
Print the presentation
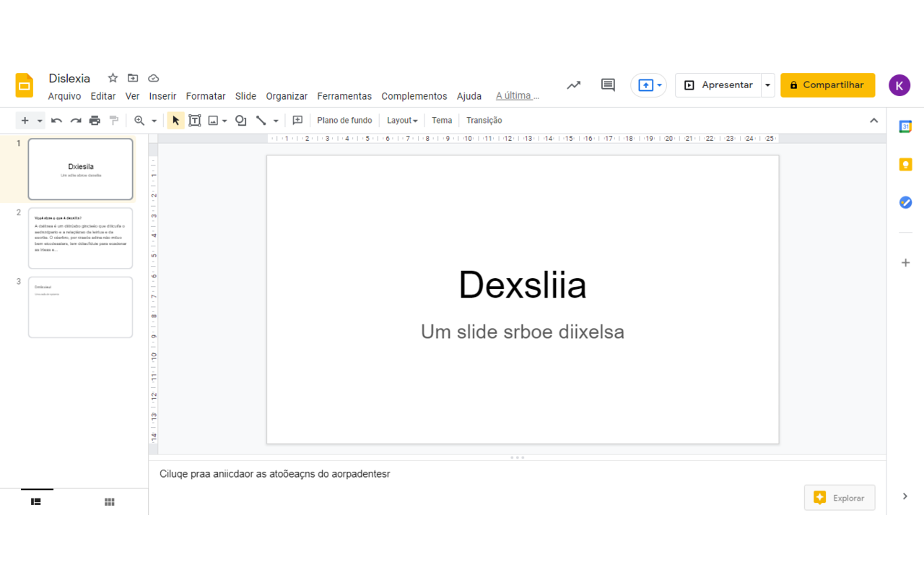coord(95,121)
